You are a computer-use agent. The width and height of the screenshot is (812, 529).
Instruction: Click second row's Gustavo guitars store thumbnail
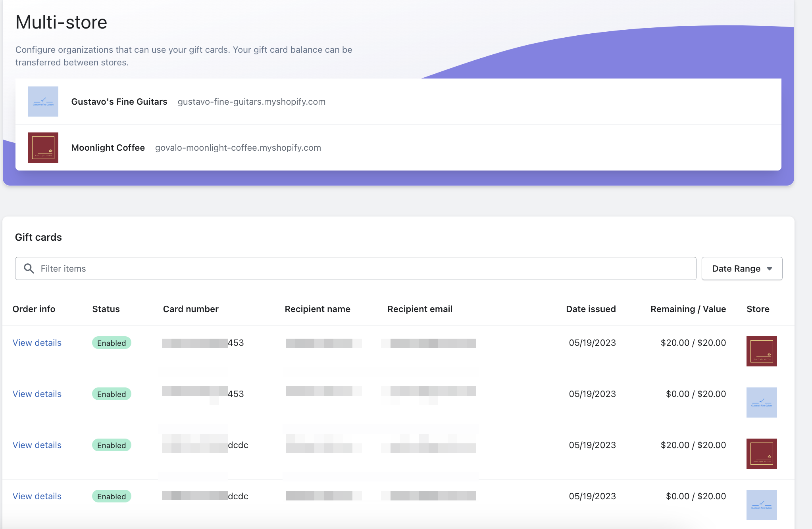pyautogui.click(x=761, y=402)
